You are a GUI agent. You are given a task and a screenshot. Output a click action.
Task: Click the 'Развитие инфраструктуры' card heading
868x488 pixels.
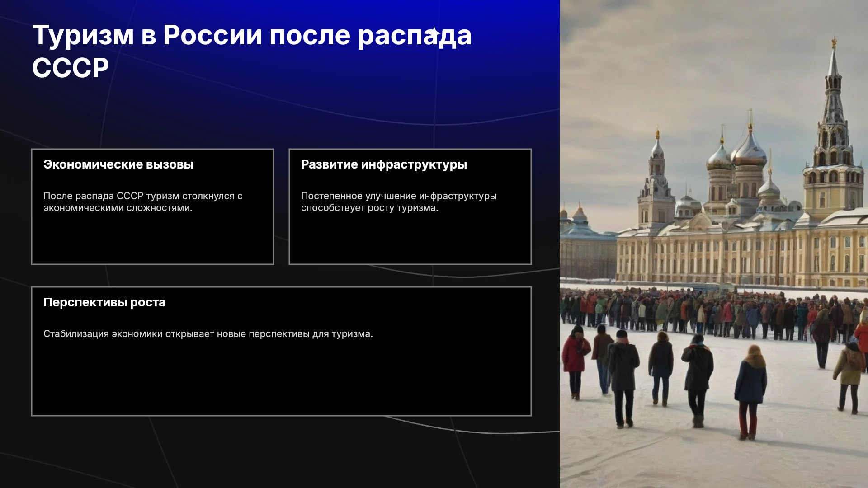pos(384,164)
